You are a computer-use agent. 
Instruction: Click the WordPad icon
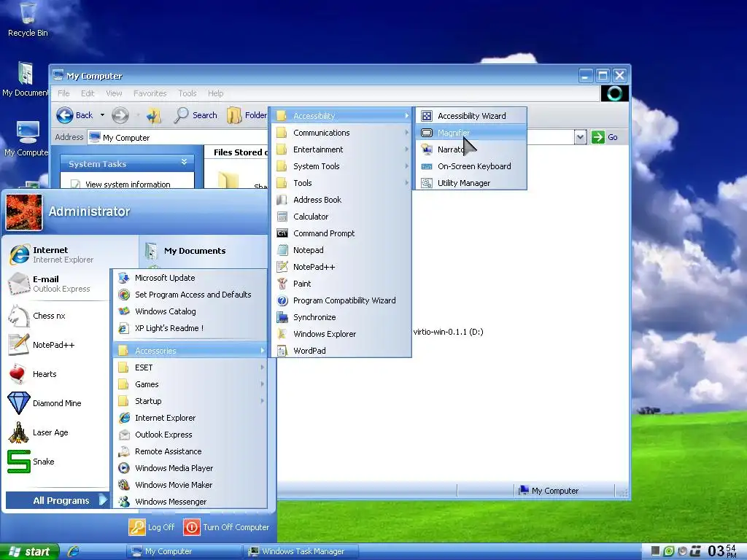click(x=282, y=351)
